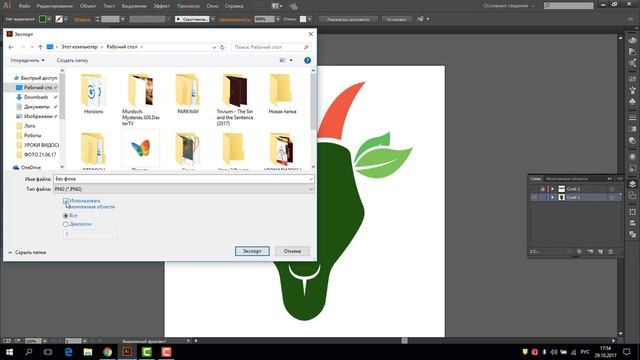
Task: Click the Up one level arrow in dialog
Action: pos(40,47)
